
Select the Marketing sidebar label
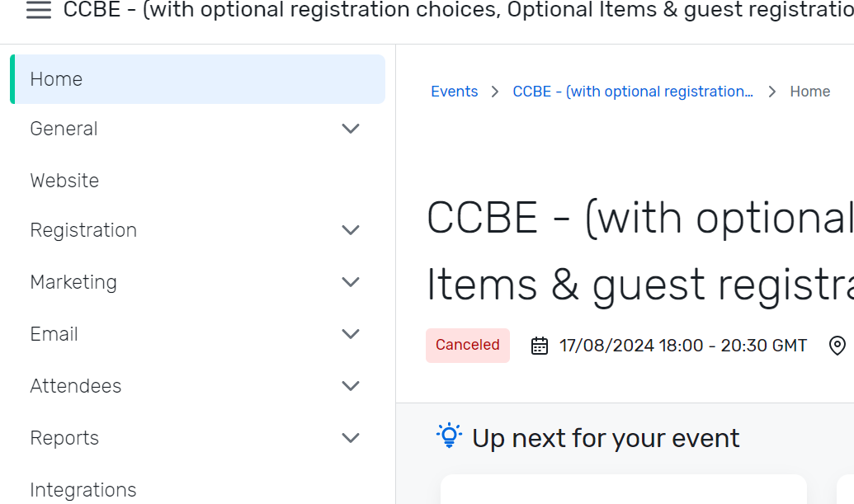(x=73, y=282)
